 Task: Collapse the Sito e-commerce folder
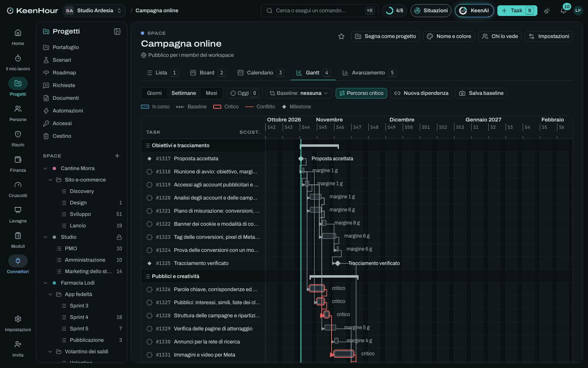pos(50,180)
